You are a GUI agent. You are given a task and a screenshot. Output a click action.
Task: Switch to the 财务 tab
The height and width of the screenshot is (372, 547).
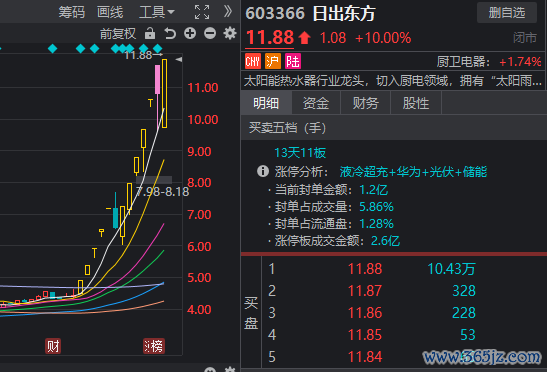pyautogui.click(x=366, y=103)
